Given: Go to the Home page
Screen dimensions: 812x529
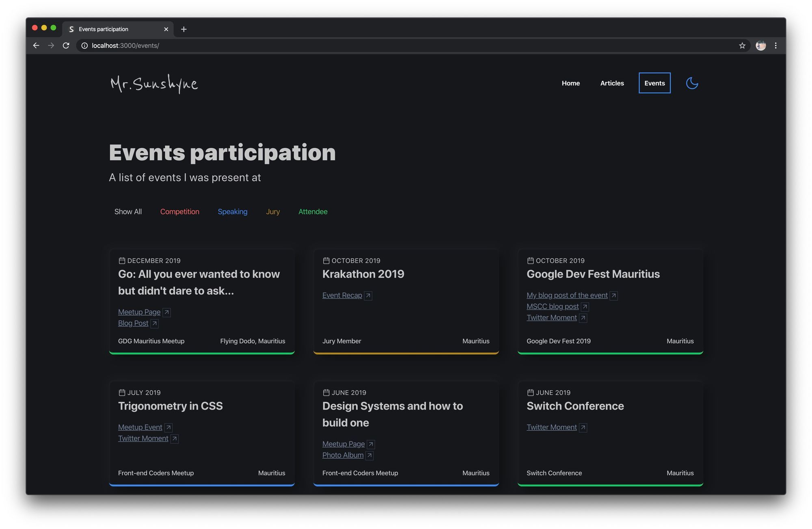Looking at the screenshot, I should [570, 83].
